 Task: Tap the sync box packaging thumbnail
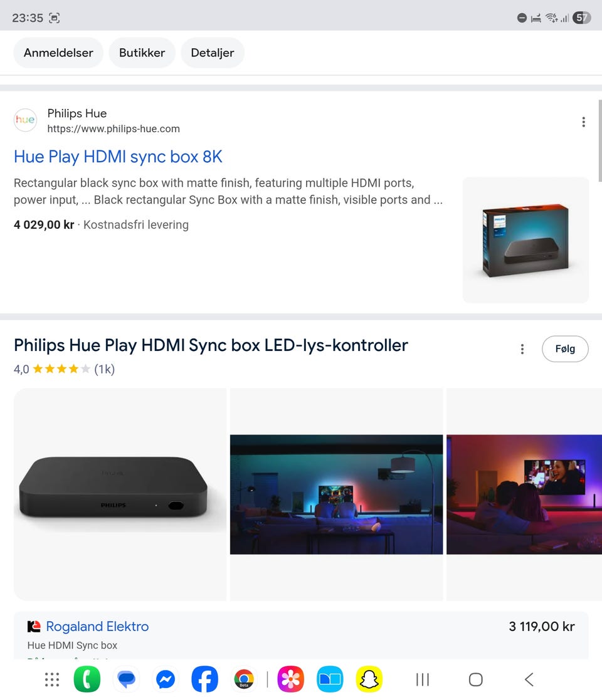click(525, 240)
